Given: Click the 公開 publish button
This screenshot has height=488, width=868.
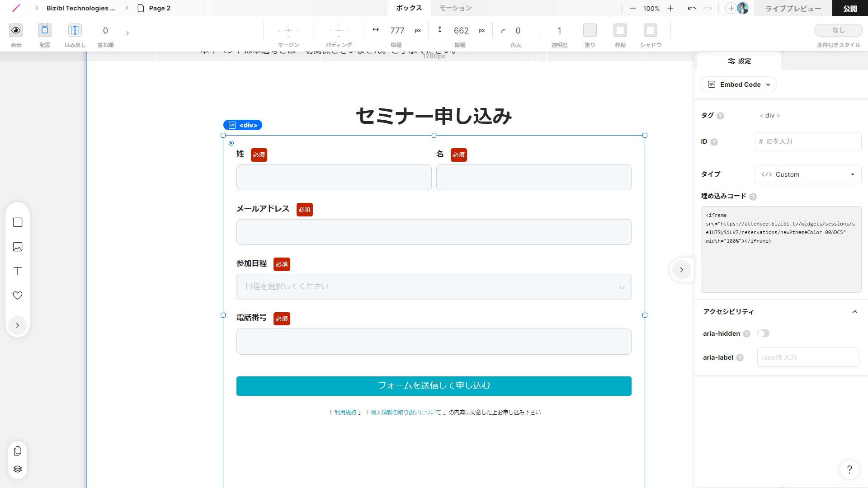Looking at the screenshot, I should (x=849, y=8).
